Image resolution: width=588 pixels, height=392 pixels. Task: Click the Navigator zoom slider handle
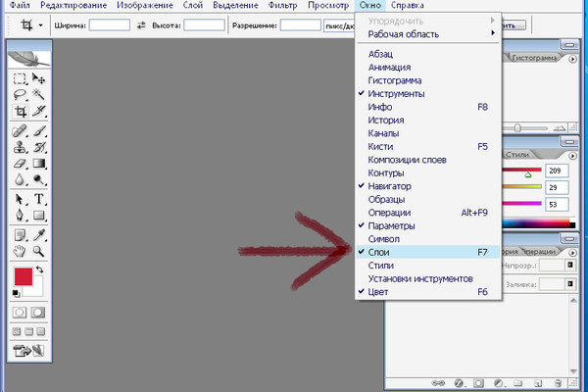[x=517, y=128]
